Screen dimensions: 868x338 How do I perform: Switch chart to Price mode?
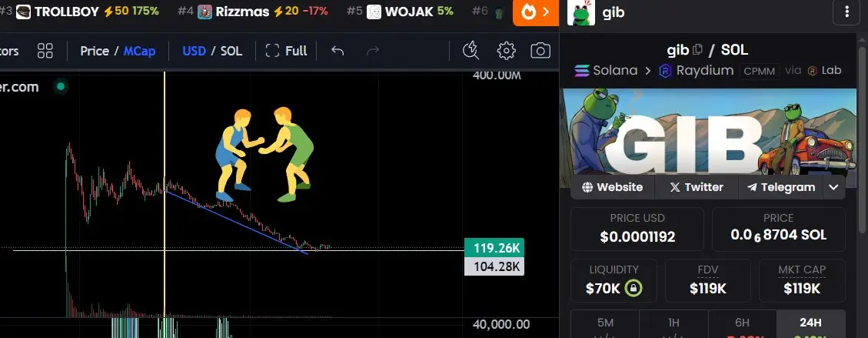[95, 51]
